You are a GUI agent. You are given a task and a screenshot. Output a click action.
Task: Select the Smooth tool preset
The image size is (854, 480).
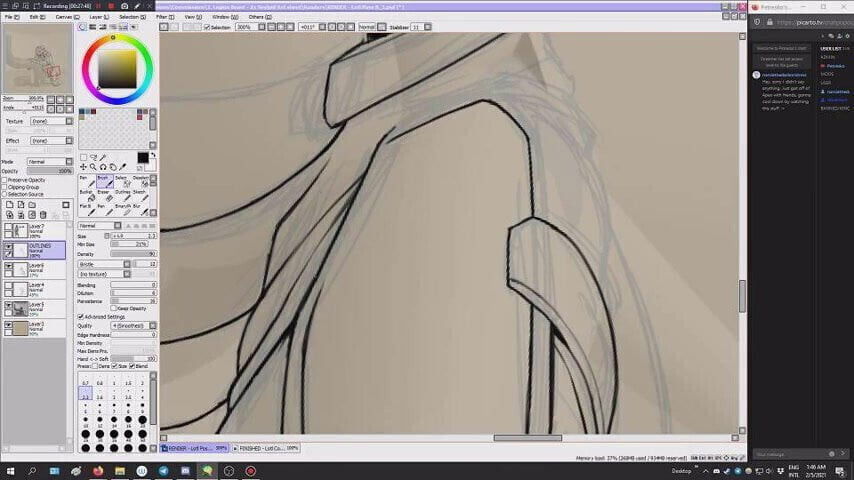point(123,210)
